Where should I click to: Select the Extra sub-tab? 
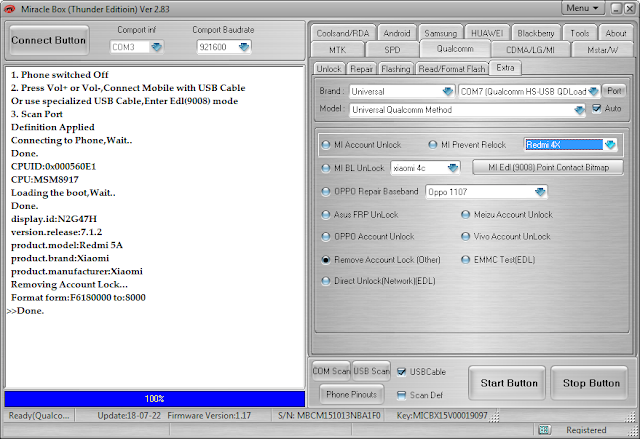505,68
